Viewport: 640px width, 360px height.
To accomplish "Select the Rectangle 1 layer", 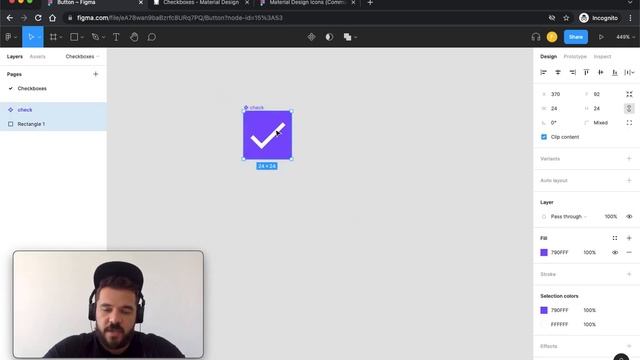I will pyautogui.click(x=53, y=124).
